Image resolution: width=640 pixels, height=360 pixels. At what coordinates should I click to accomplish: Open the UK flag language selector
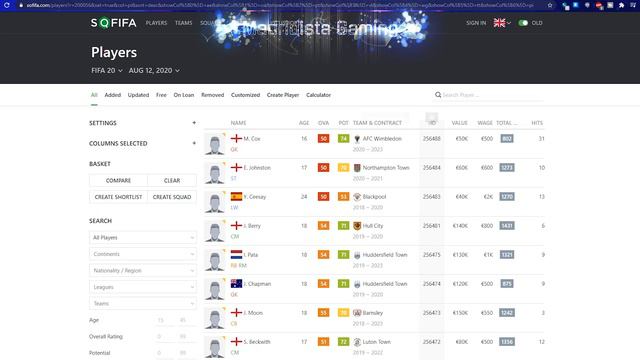coord(502,23)
